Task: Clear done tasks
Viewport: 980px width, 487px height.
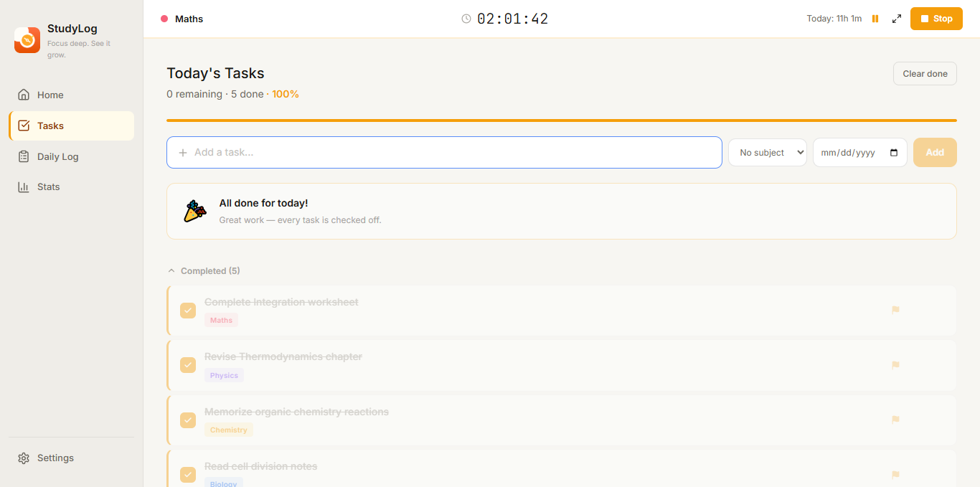Action: [925, 73]
